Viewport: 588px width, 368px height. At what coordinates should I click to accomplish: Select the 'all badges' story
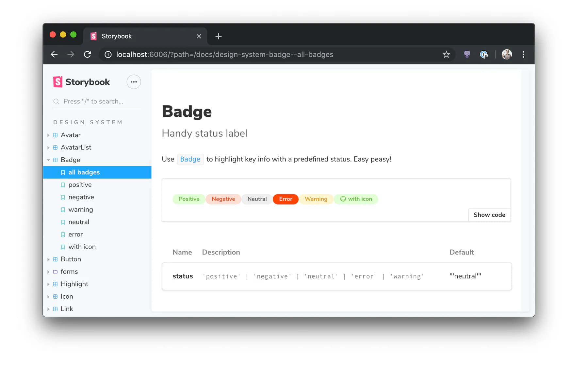pyautogui.click(x=97, y=172)
